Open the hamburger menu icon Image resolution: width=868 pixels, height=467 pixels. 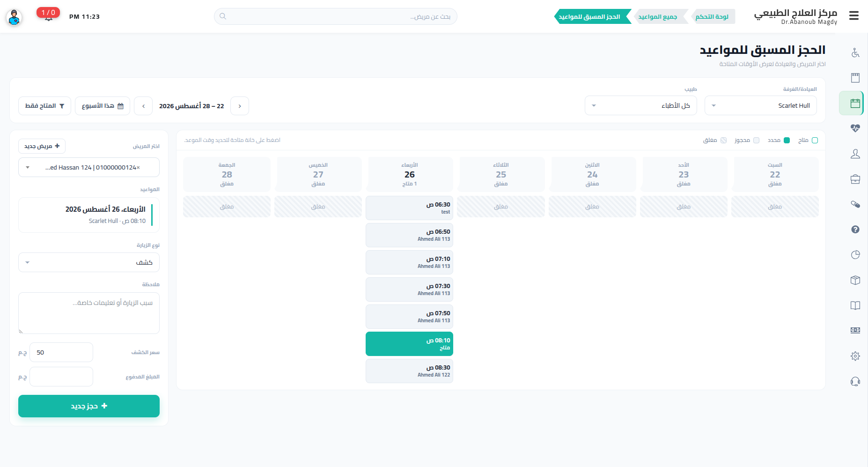[x=854, y=16]
